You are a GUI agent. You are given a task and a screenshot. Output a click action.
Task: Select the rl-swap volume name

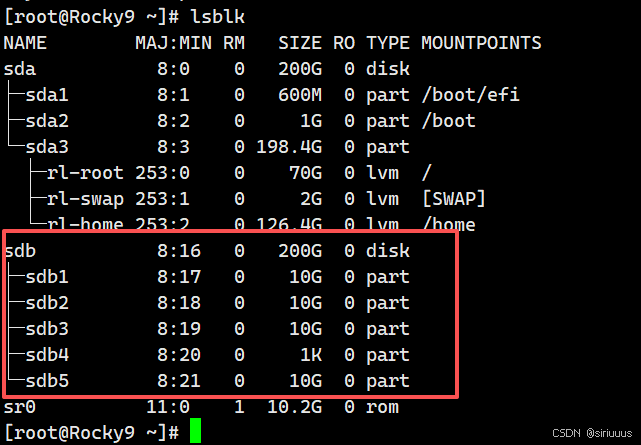[x=85, y=199]
